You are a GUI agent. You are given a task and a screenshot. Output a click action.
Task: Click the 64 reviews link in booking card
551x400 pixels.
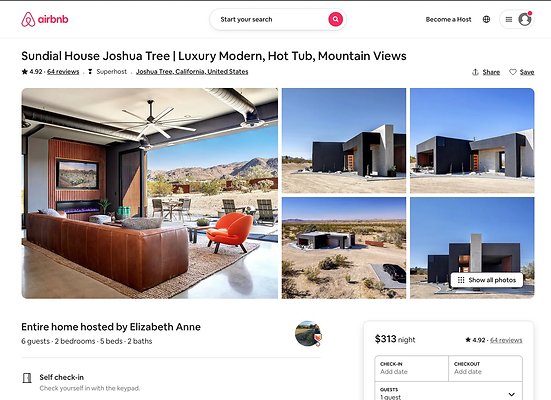click(506, 340)
